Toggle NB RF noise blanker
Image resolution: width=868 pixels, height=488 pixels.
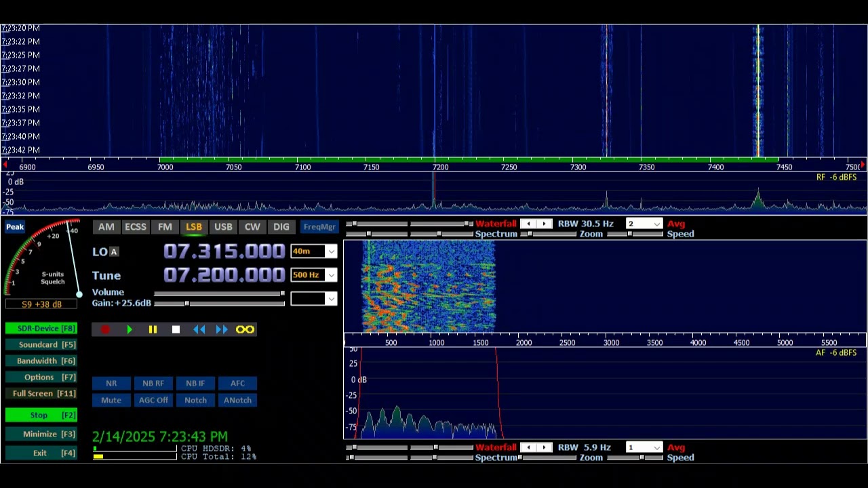153,384
